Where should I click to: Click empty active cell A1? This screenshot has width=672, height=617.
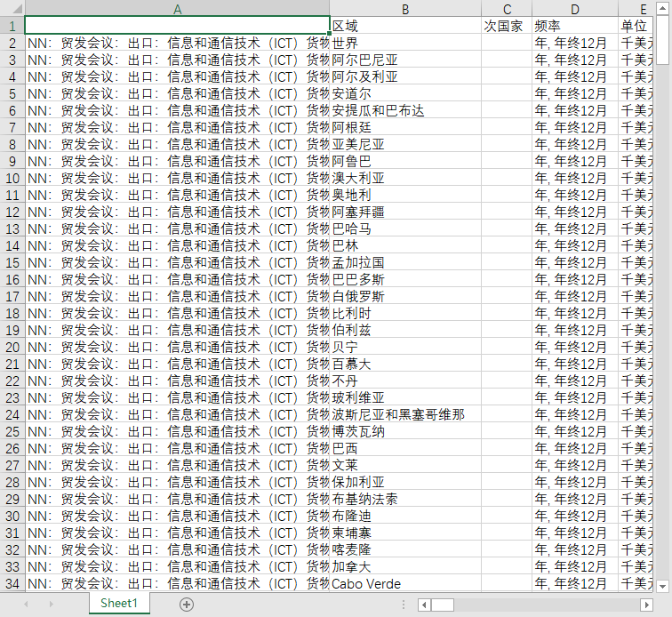(x=178, y=25)
